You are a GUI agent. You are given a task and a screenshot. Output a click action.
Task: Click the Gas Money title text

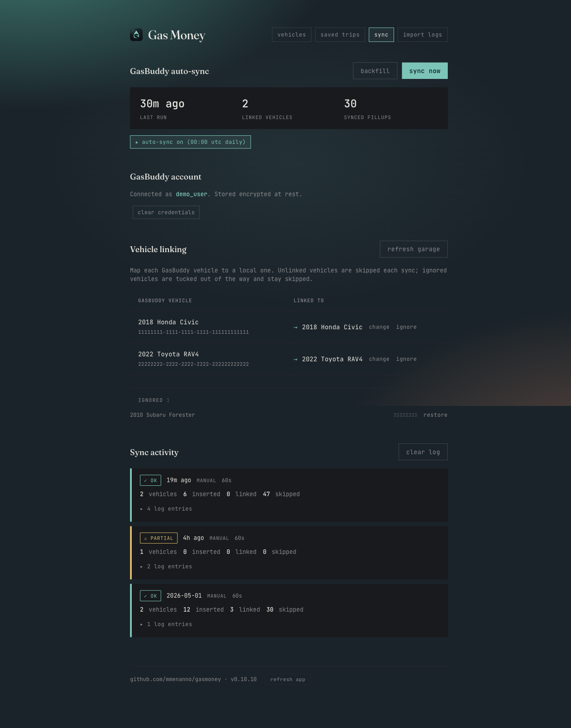point(176,35)
